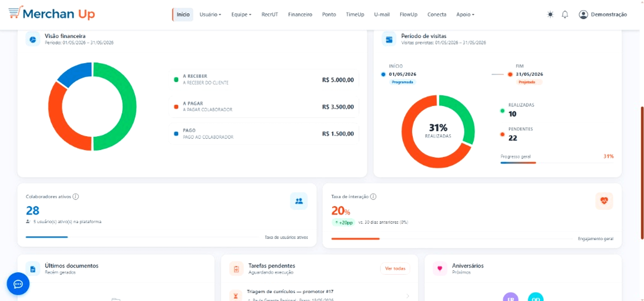Screen dimensions: 644x301
Task: Open the Demonstração user profile avatar
Action: pyautogui.click(x=583, y=14)
